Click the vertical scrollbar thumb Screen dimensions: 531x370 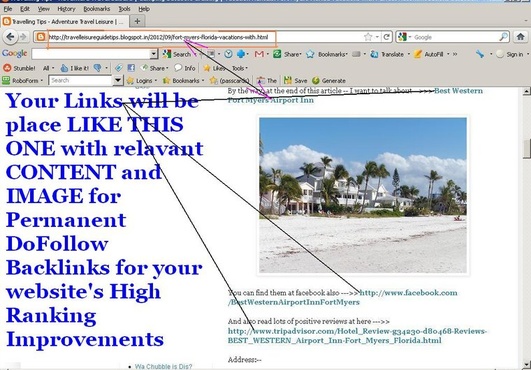pyautogui.click(x=526, y=148)
